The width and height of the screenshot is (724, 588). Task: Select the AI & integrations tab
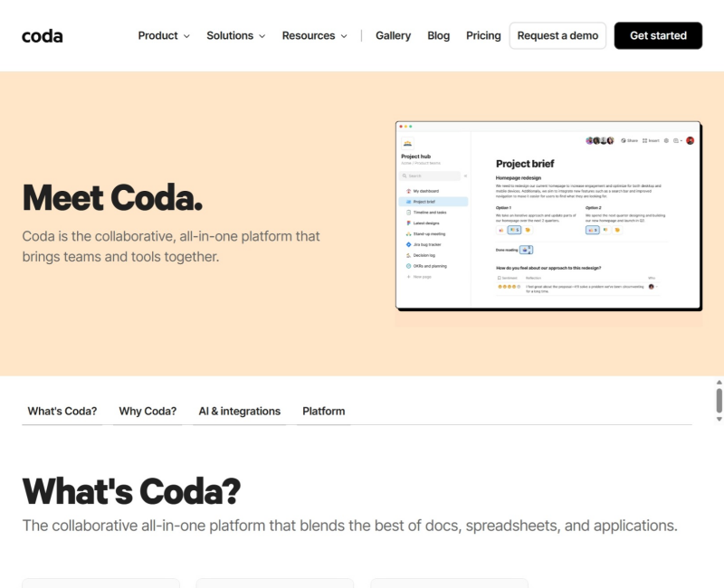click(x=240, y=412)
